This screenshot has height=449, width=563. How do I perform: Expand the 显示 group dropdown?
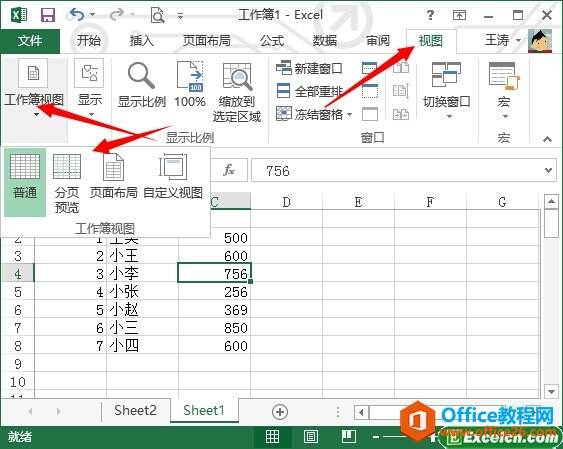90,87
